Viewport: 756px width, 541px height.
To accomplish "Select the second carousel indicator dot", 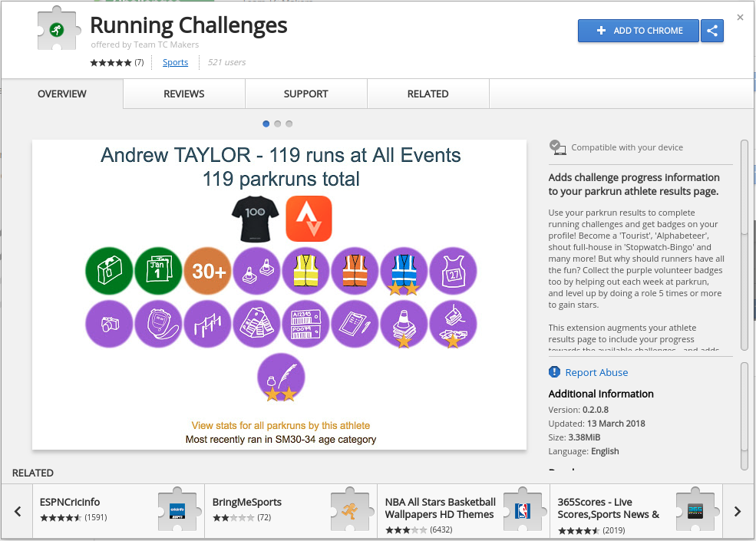I will tap(277, 124).
